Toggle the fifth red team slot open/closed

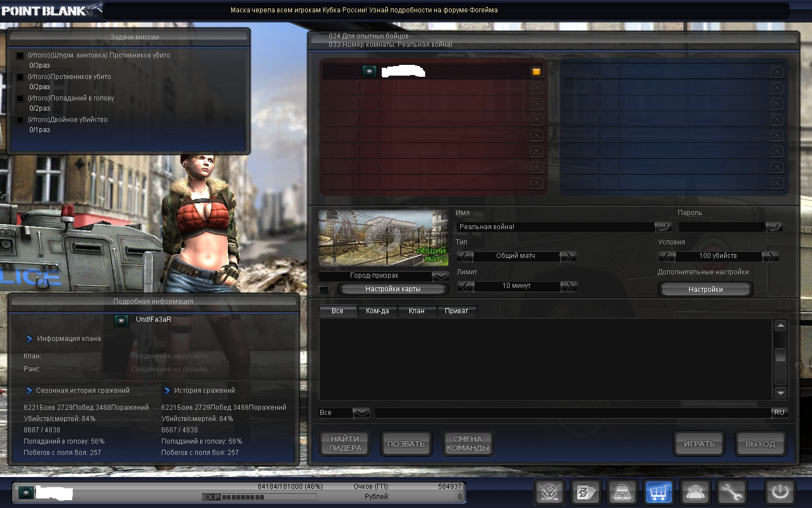pos(536,135)
